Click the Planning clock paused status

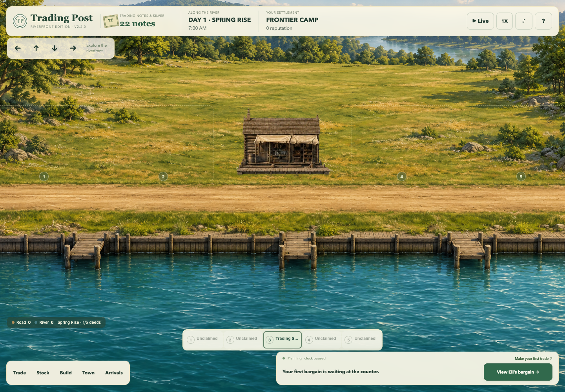click(x=304, y=358)
